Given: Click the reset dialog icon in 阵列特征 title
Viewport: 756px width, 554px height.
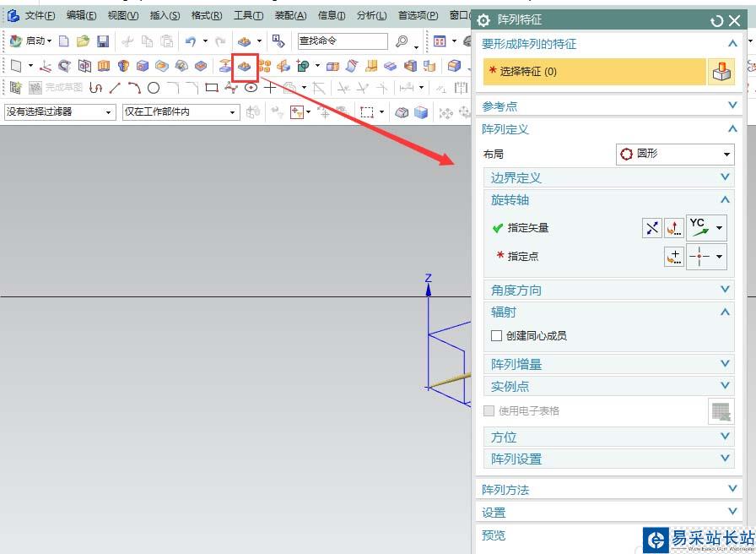Looking at the screenshot, I should pos(717,21).
